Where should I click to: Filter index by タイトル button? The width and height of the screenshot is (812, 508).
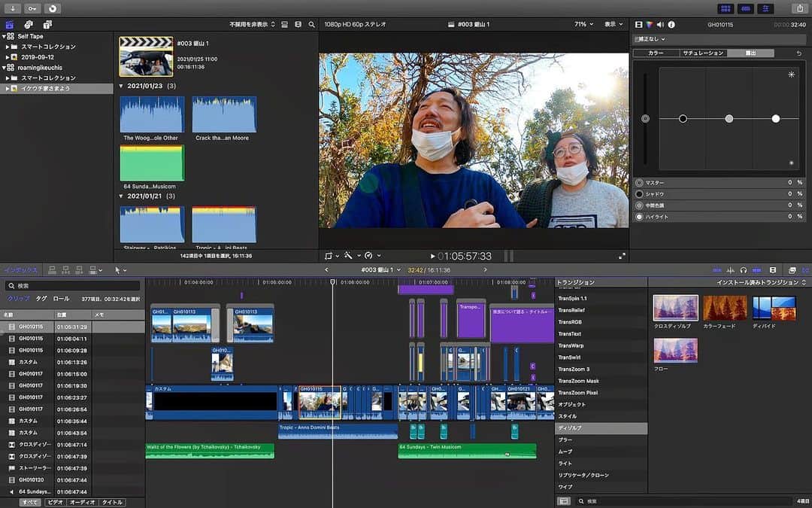click(x=112, y=502)
